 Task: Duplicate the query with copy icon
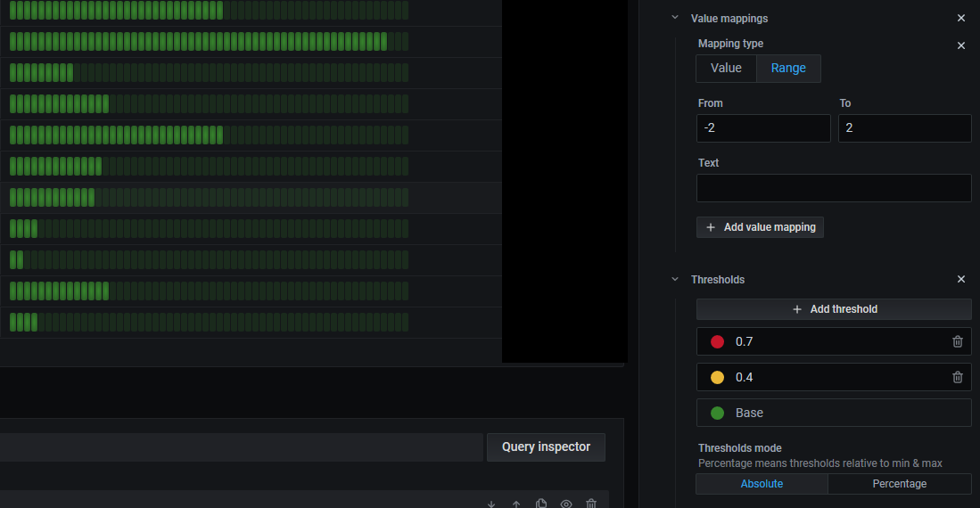click(x=541, y=503)
